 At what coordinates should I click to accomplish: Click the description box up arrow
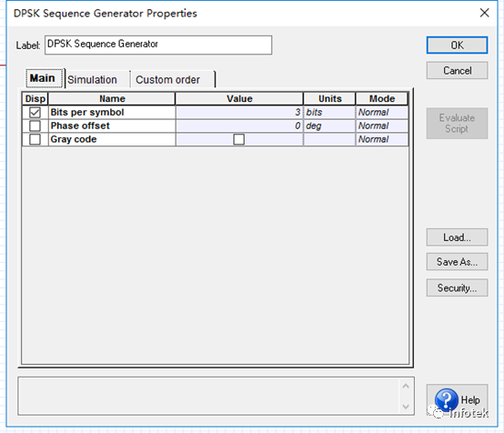406,386
